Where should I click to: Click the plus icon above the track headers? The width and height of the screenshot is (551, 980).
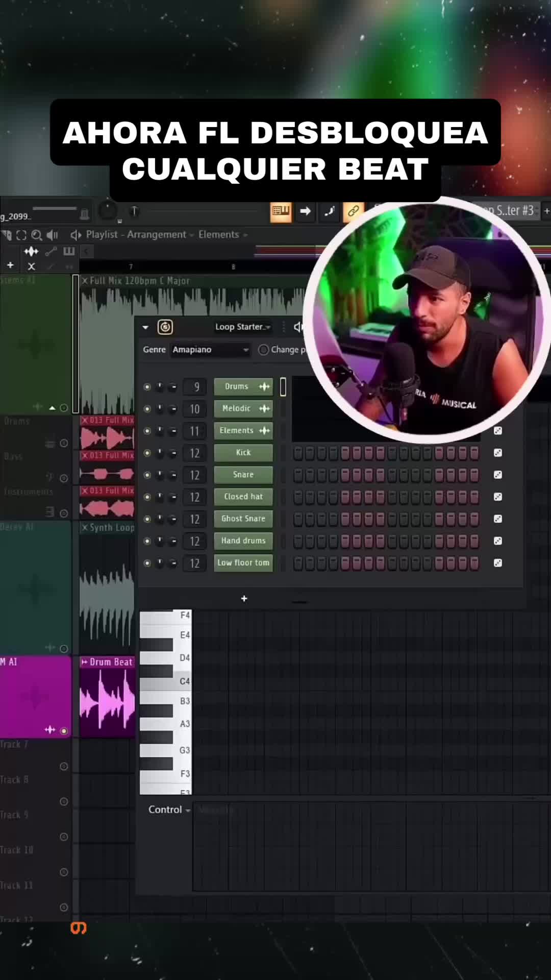pyautogui.click(x=10, y=265)
